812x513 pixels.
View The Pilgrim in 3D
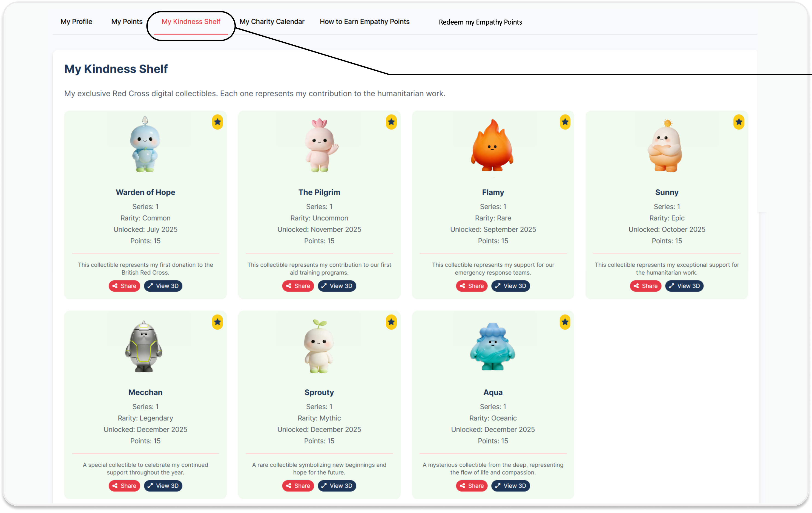tap(337, 286)
